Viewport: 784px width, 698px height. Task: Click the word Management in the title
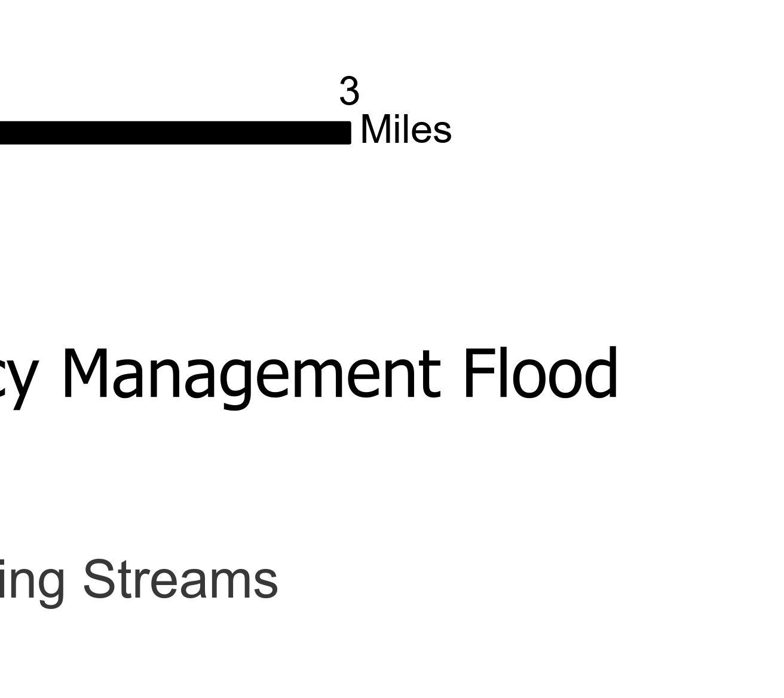tap(251, 375)
